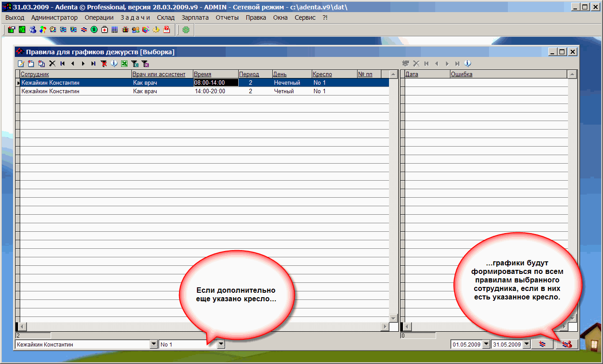Click the green dollar sign toolbar icon
The image size is (603, 364).
[94, 30]
